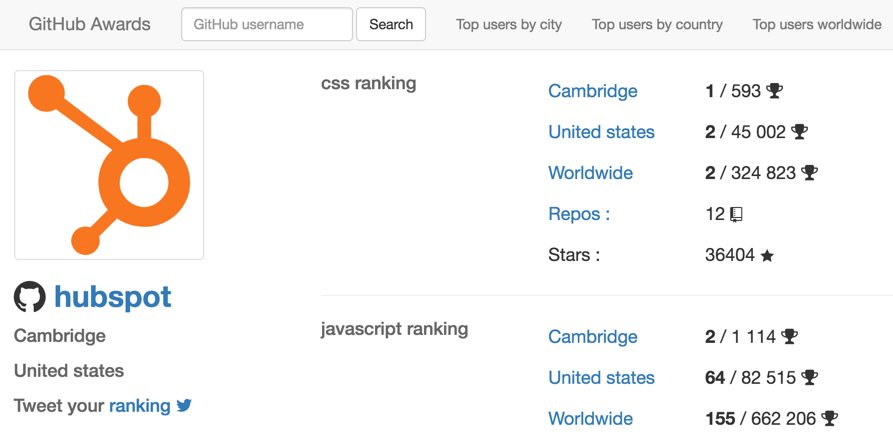Select the javascript ranking heading text

click(394, 329)
